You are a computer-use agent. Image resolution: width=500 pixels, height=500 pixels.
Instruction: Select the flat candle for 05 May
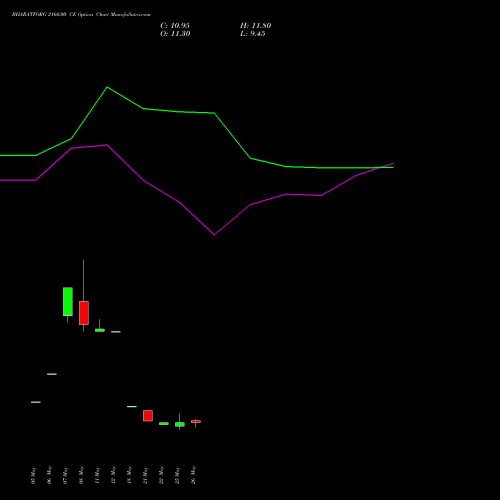(x=36, y=402)
